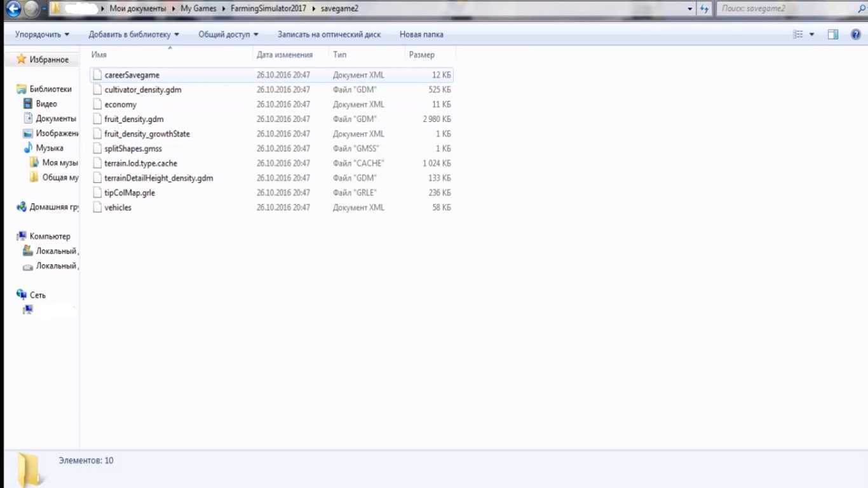Click the refresh button beside address bar

(704, 9)
